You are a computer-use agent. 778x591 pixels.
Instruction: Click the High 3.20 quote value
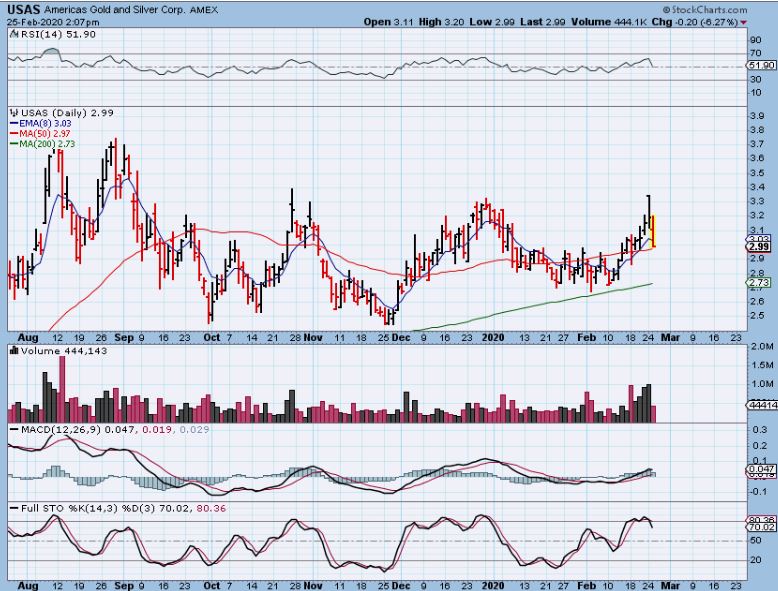(x=441, y=22)
